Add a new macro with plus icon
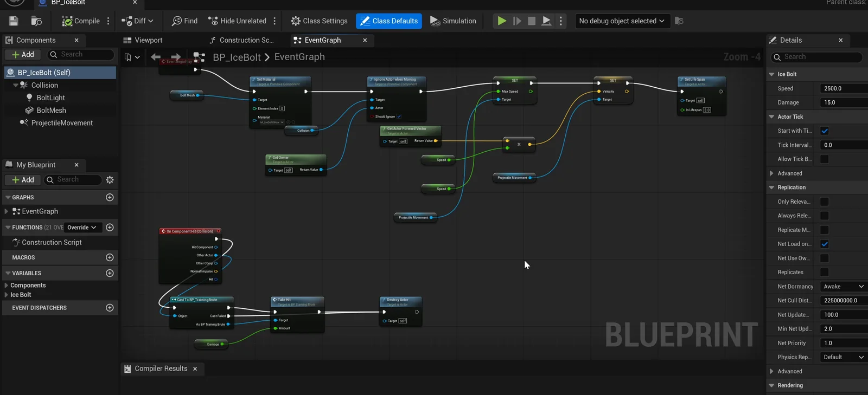The width and height of the screenshot is (868, 395). point(110,257)
